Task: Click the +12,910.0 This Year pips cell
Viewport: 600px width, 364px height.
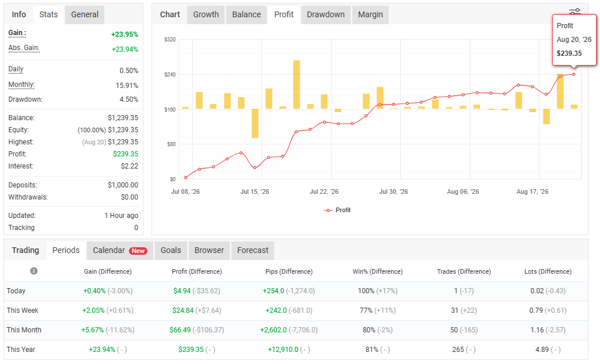Action: pyautogui.click(x=283, y=350)
